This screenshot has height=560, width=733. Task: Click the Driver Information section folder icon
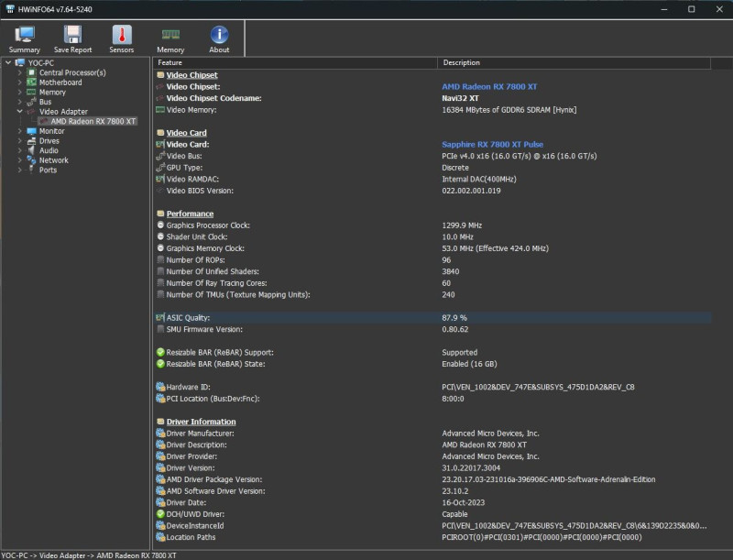pos(160,422)
